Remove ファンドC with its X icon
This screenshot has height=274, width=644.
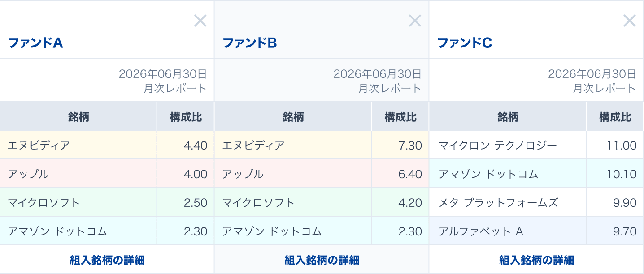click(630, 21)
